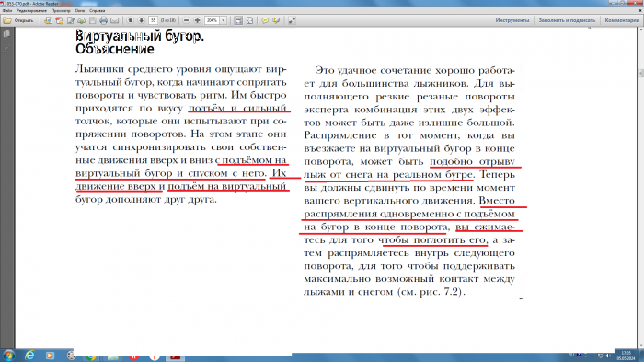Toggle fit one full page view
This screenshot has width=644, height=362.
249,20
